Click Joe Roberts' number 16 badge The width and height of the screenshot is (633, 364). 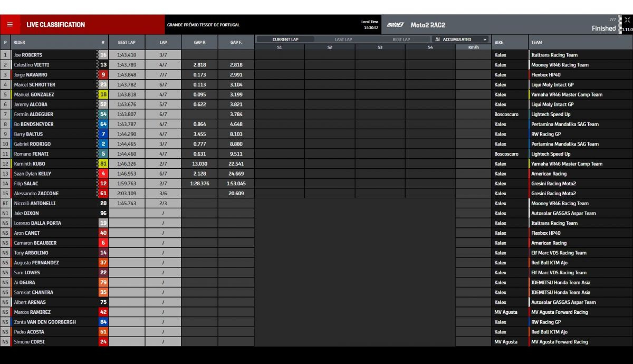click(x=103, y=55)
